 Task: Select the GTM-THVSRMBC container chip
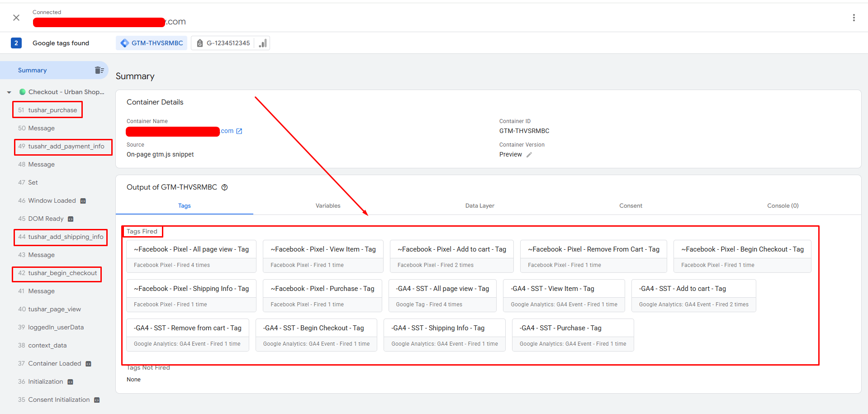pyautogui.click(x=152, y=43)
